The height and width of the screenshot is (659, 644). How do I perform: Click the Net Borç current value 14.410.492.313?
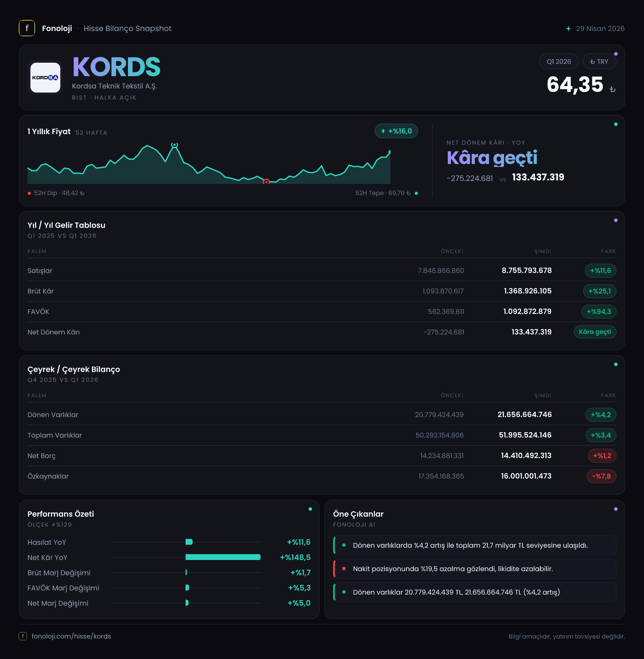[x=526, y=455]
